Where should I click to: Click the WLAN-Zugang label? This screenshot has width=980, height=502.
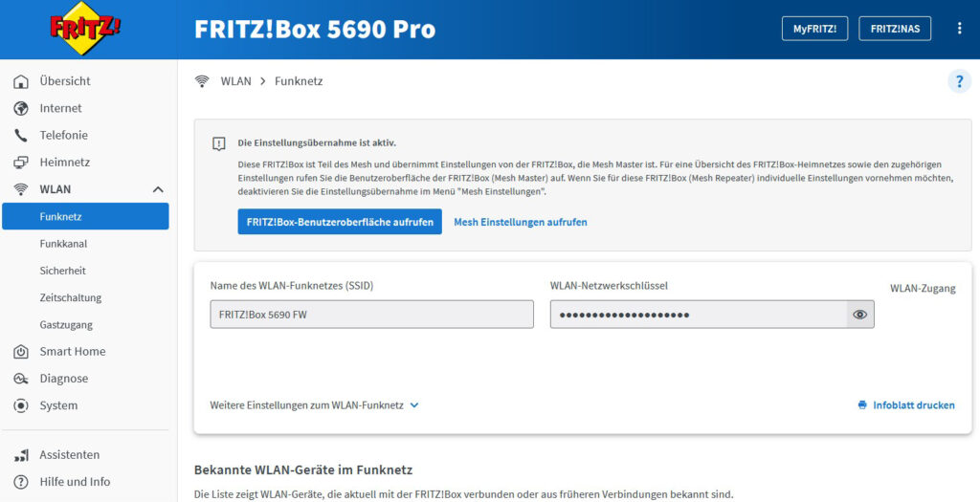click(923, 289)
